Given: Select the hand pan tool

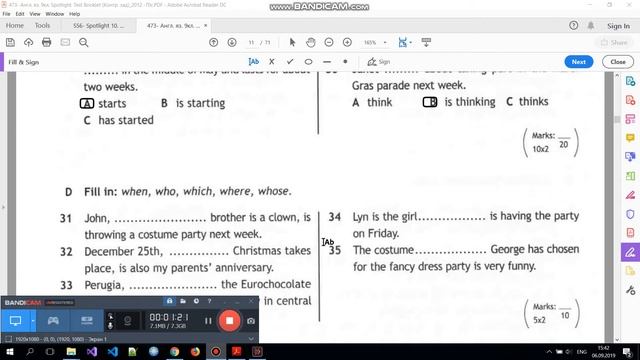Looking at the screenshot, I should (311, 42).
